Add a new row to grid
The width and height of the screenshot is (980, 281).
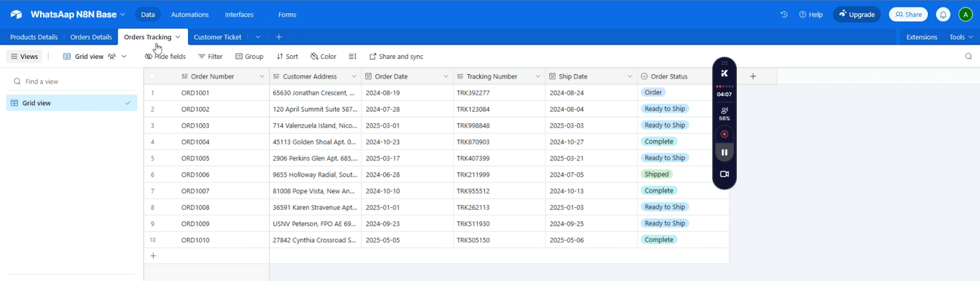tap(153, 256)
